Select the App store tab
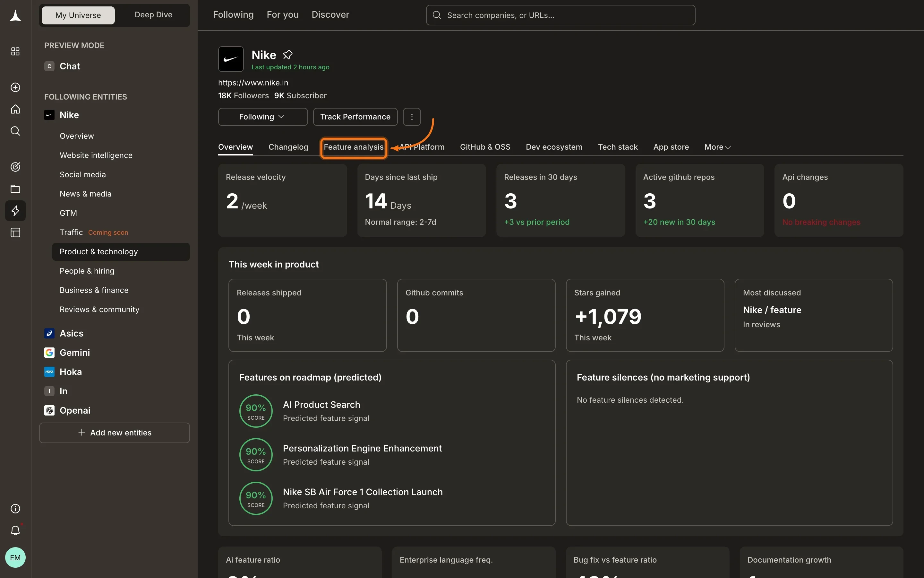 [x=671, y=147]
